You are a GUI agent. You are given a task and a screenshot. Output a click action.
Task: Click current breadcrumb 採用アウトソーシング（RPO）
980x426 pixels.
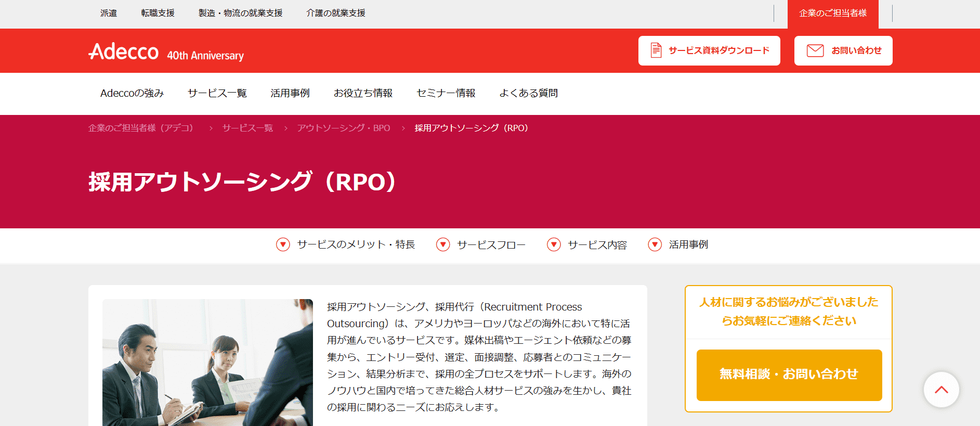coord(472,128)
